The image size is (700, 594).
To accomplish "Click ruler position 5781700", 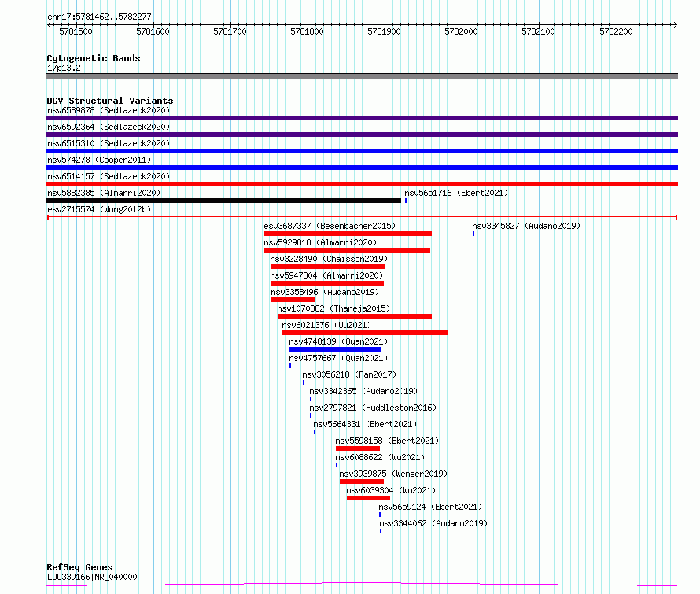I will click(x=230, y=31).
